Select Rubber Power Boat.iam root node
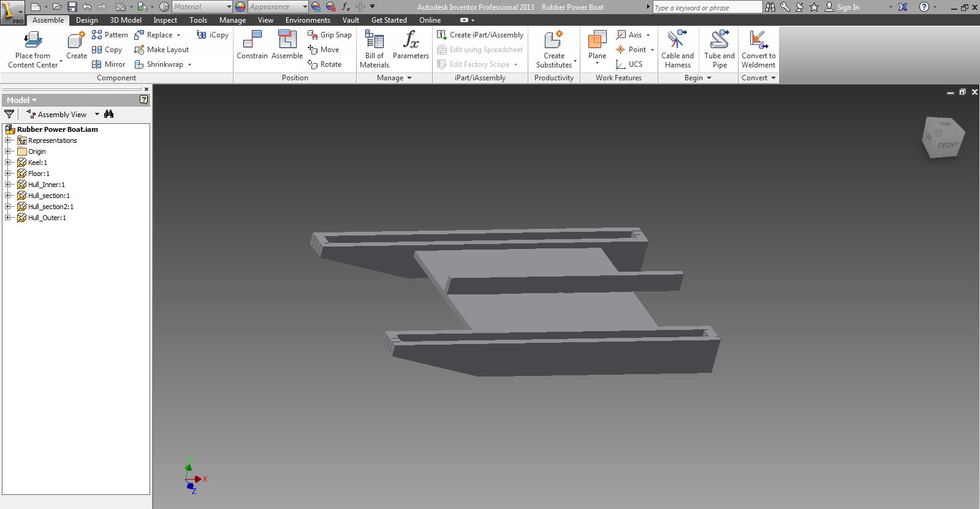The height and width of the screenshot is (509, 980). coord(58,129)
